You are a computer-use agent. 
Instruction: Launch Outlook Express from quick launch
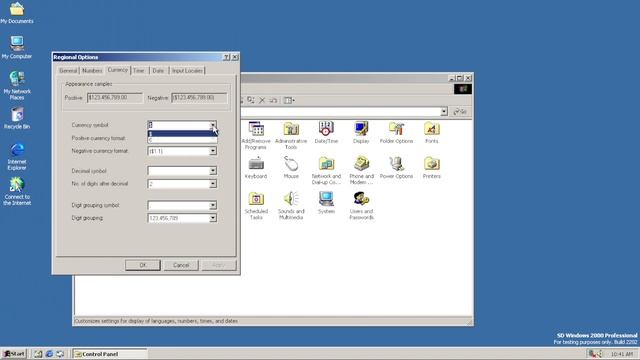click(x=60, y=354)
